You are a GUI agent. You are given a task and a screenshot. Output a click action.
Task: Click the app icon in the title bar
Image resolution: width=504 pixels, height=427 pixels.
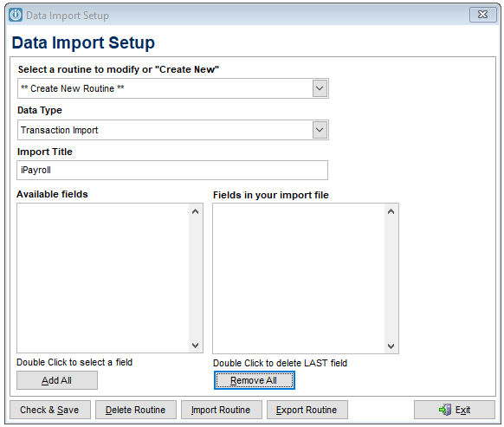(16, 15)
